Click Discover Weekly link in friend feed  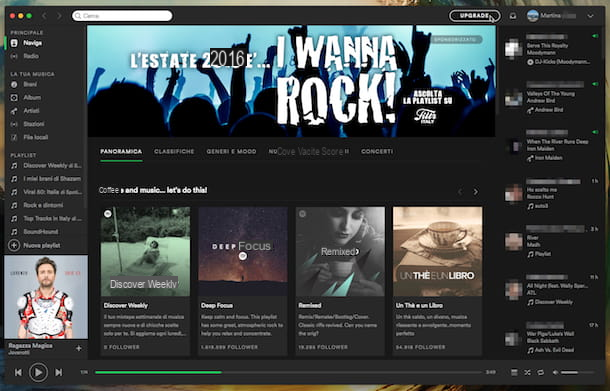point(554,302)
